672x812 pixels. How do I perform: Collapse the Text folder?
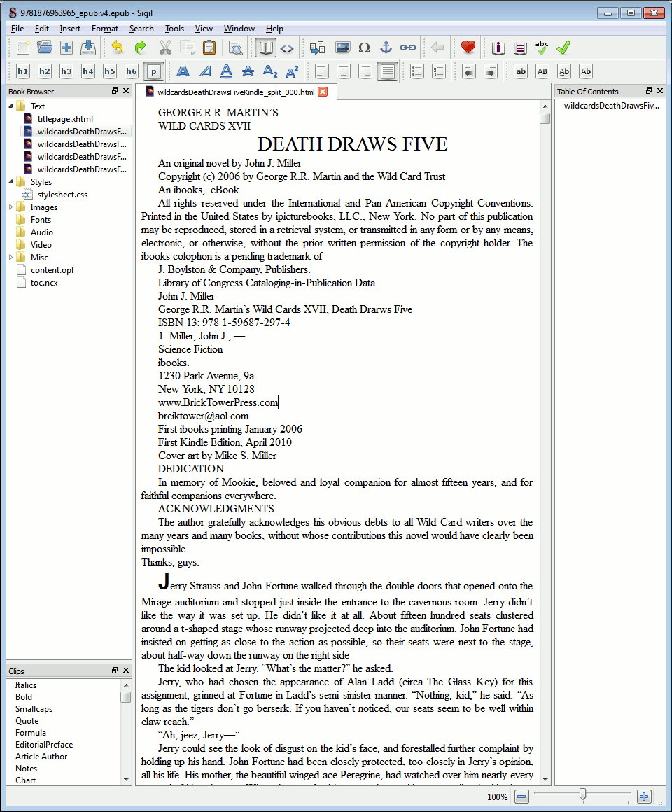(x=11, y=106)
